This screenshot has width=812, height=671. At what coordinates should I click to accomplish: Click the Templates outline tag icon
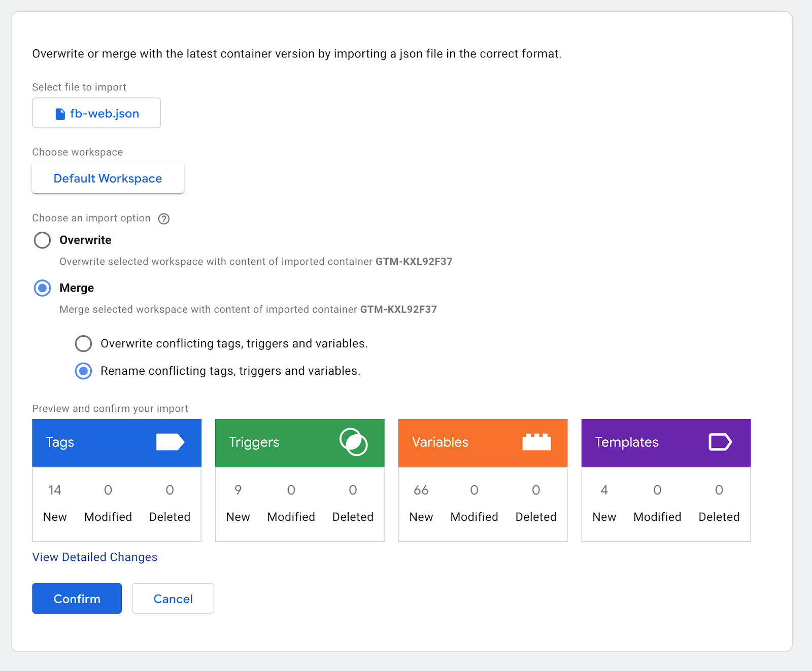point(720,442)
